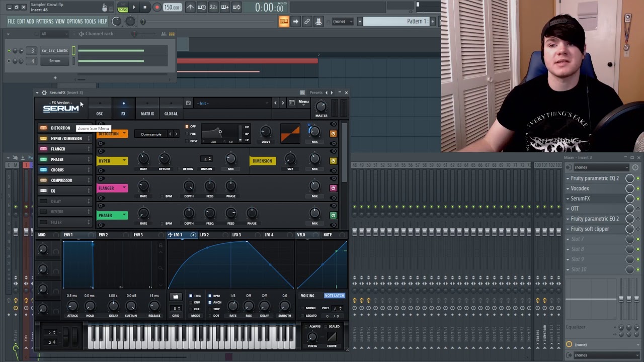Screen dimensions: 644x362
Task: Open the Serum preset browser icon
Action: point(291,103)
